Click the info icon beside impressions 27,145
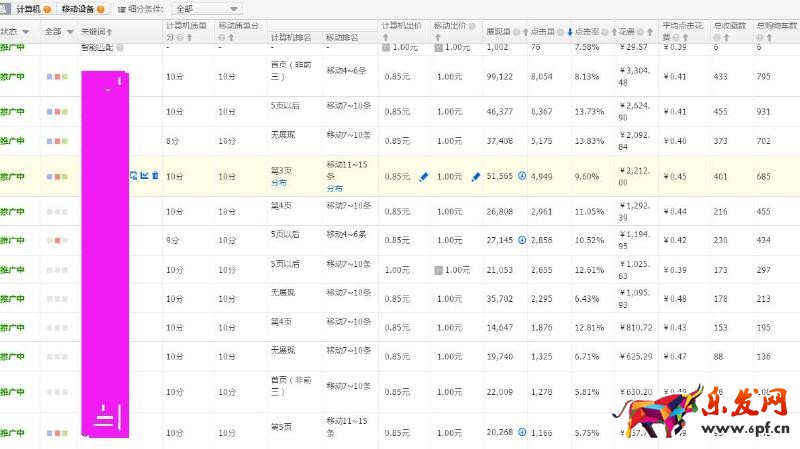Image resolution: width=800 pixels, height=449 pixels. (521, 240)
